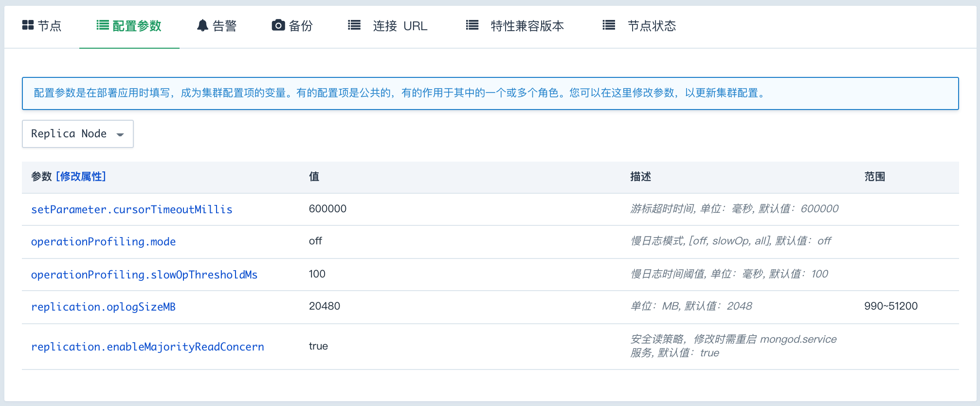Click setParameter.cursorTimeoutMillis parameter link
This screenshot has width=980, height=406.
[132, 209]
